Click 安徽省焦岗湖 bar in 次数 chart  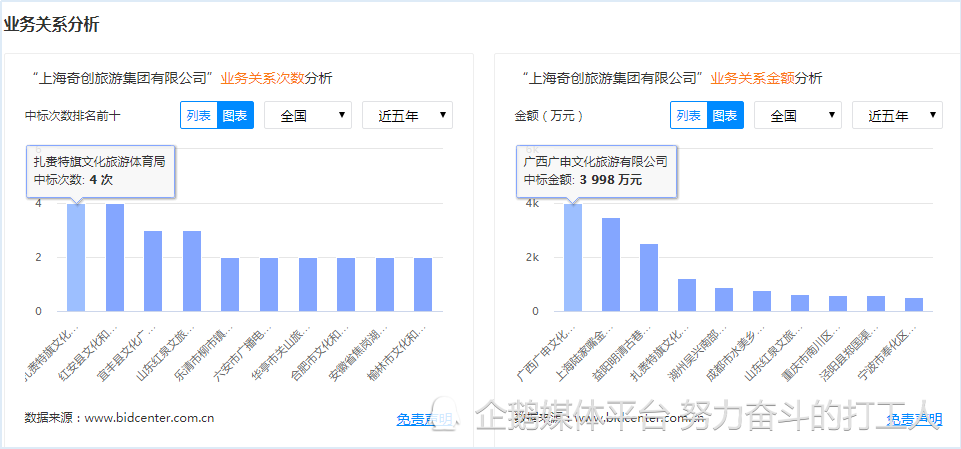pos(384,285)
